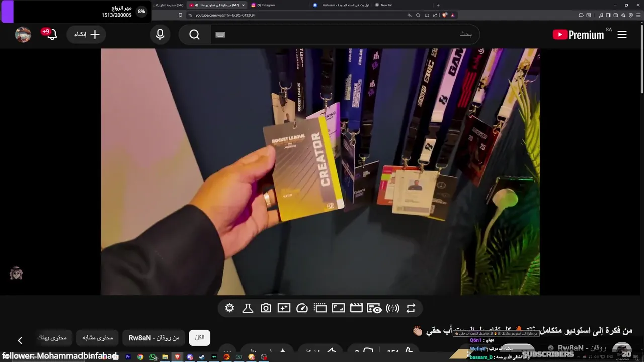Open Steam from the taskbar
The width and height of the screenshot is (644, 362).
[202, 357]
